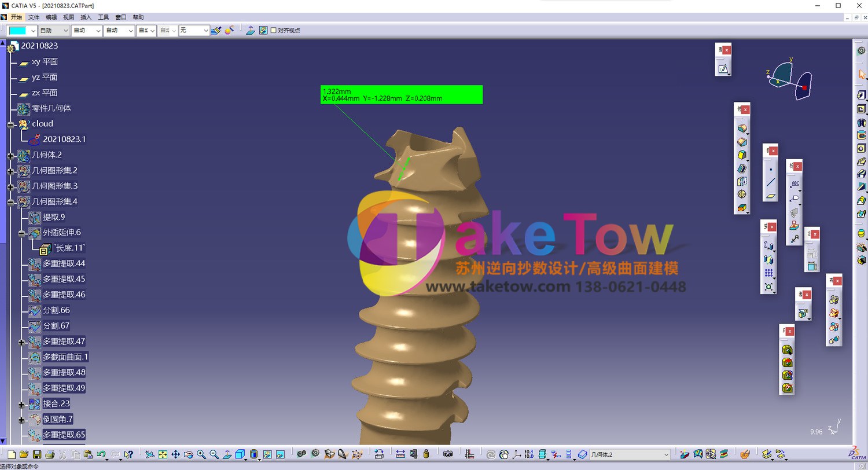This screenshot has width=868, height=470.
Task: Click the Measure Between icon
Action: point(401,454)
